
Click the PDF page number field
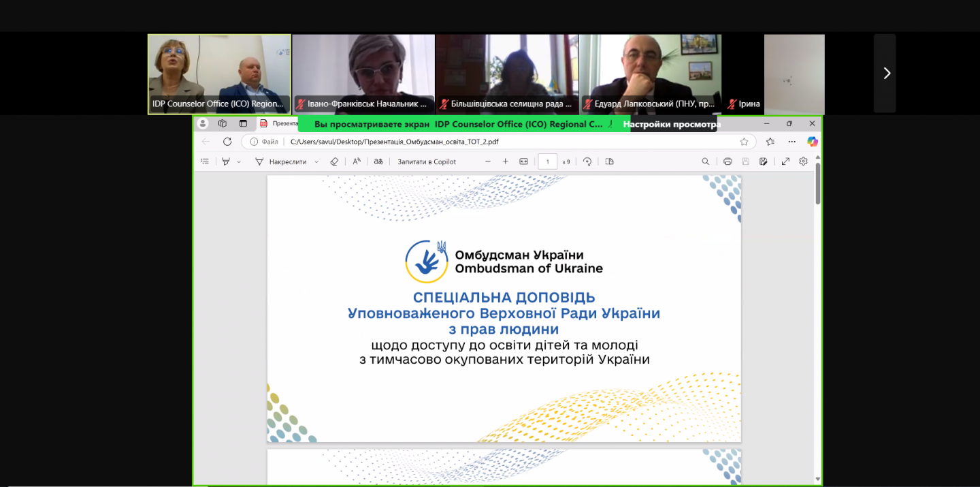tap(548, 161)
